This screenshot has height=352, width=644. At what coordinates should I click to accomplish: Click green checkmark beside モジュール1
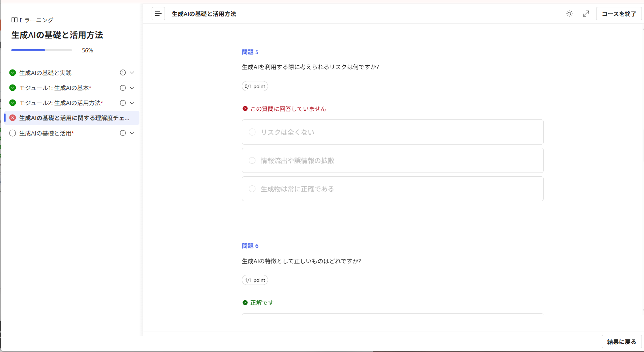13,88
